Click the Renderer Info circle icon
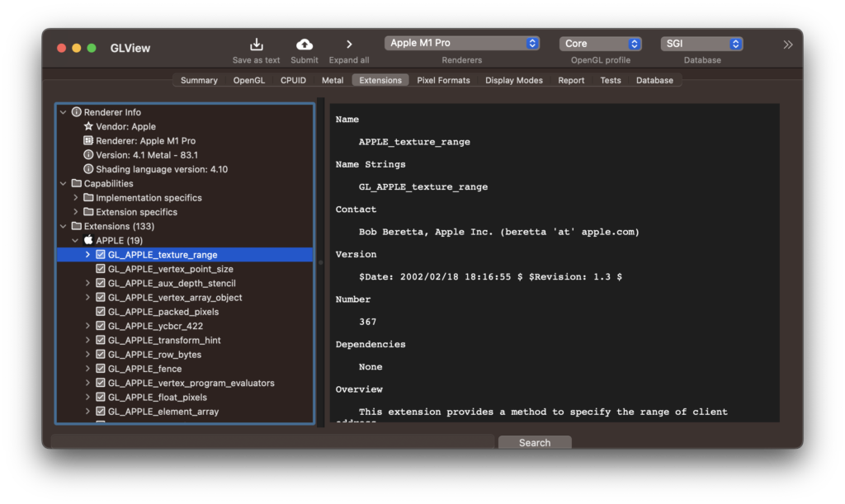This screenshot has width=845, height=504. 77,112
